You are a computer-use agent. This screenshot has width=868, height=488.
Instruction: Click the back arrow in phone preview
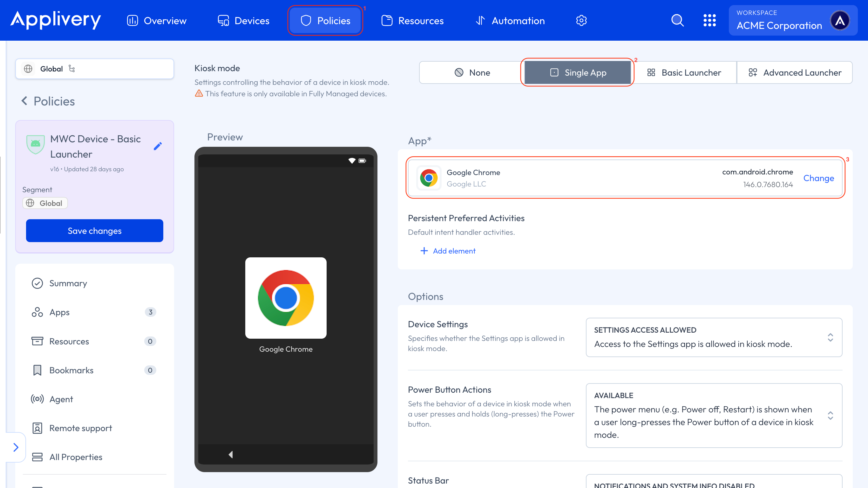coord(231,455)
